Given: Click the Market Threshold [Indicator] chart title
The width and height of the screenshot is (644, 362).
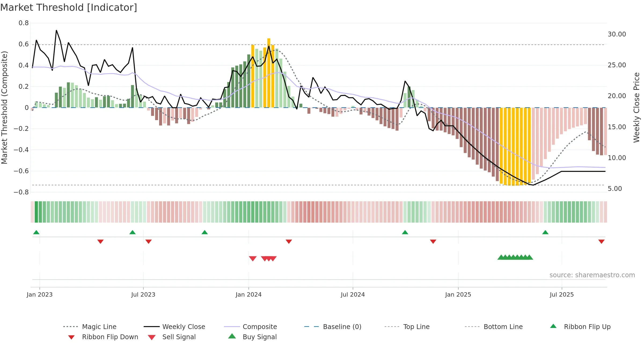Looking at the screenshot, I should (69, 8).
